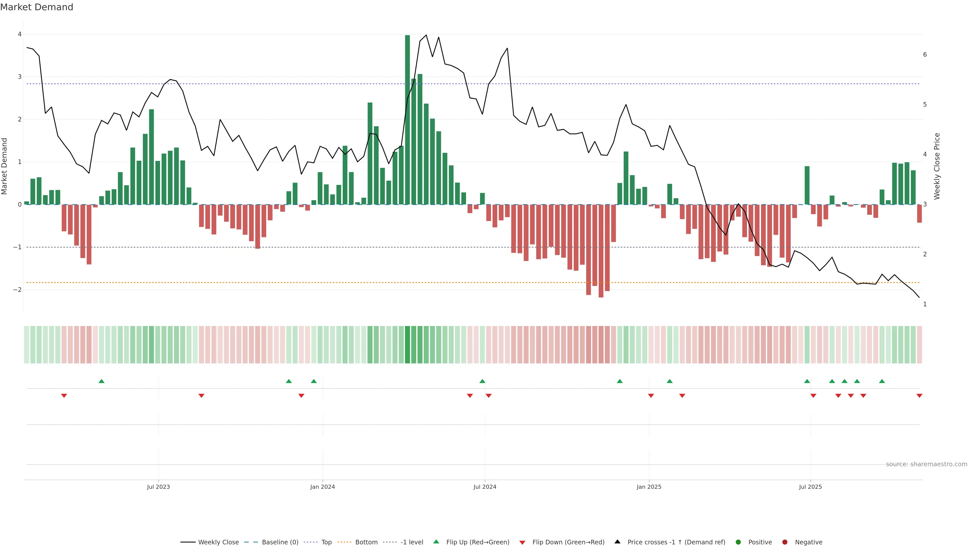Screen dimensions: 980x551
Task: Open the sharemaestro.com source text
Action: [x=926, y=464]
